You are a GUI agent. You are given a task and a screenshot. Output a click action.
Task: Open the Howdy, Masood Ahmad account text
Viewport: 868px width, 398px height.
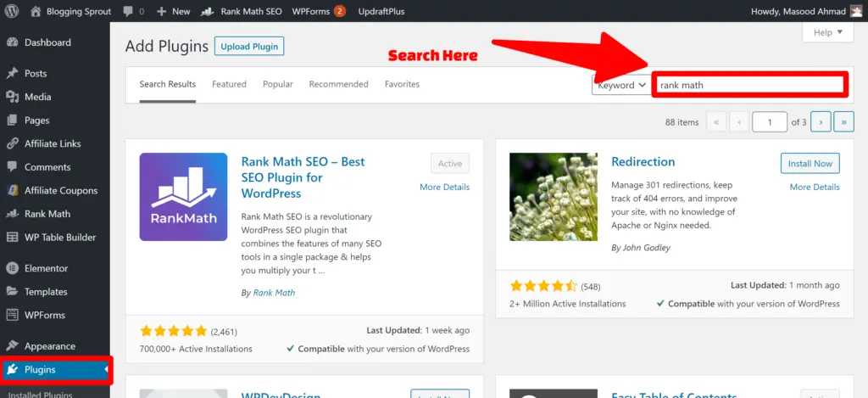798,11
